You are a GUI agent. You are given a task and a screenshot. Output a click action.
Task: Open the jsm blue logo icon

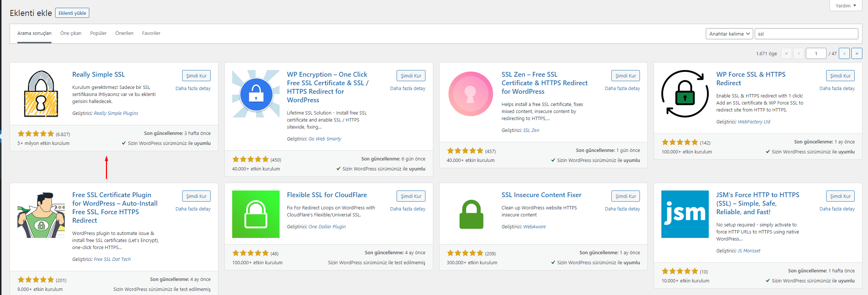[x=685, y=214]
